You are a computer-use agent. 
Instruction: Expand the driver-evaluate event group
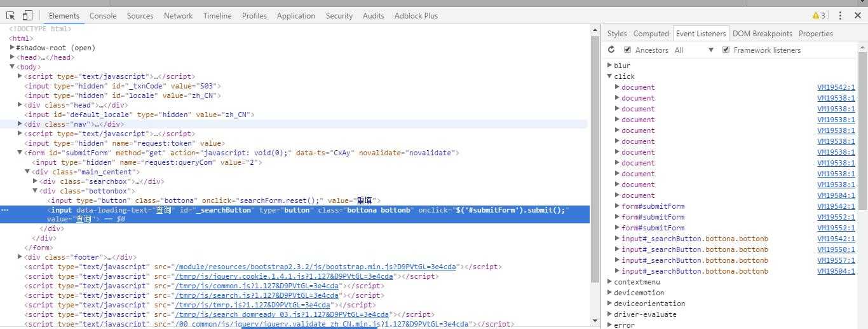[x=609, y=314]
